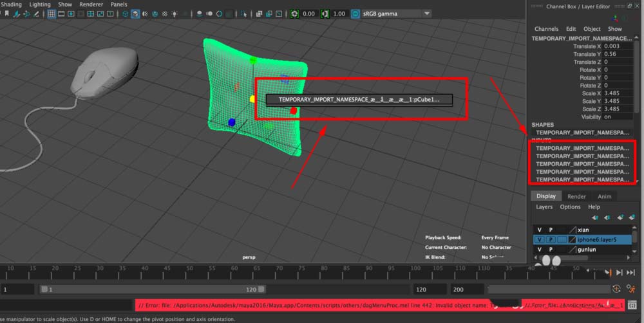Image resolution: width=644 pixels, height=323 pixels.
Task: Toggle P playback of gunlun layer
Action: [551, 250]
